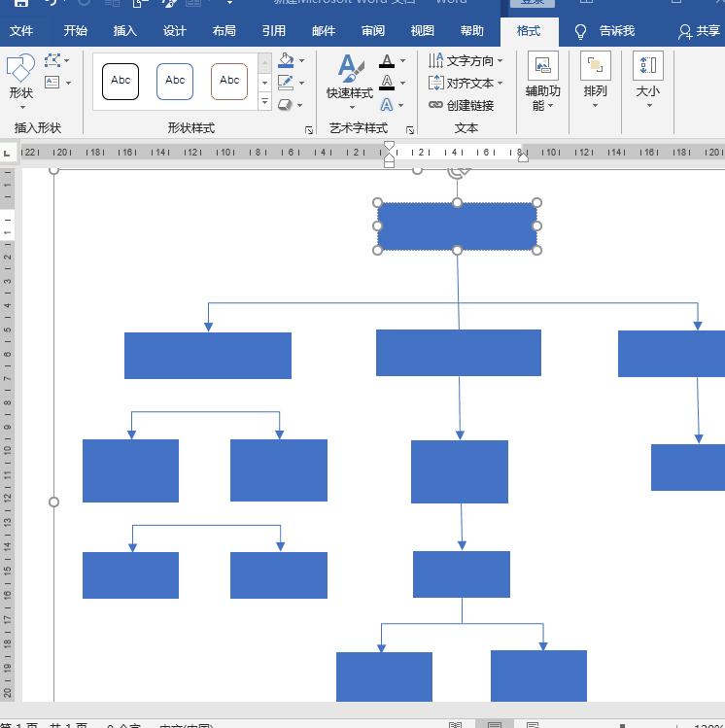The image size is (725, 728).
Task: Click the first line indent ruler marker
Action: [390, 146]
